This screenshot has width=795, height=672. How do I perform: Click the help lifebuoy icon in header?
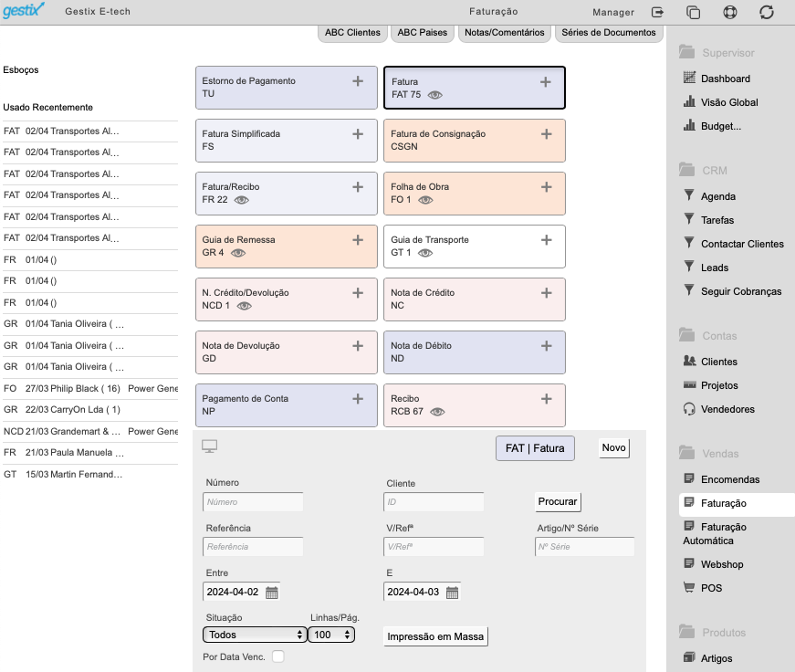click(730, 12)
